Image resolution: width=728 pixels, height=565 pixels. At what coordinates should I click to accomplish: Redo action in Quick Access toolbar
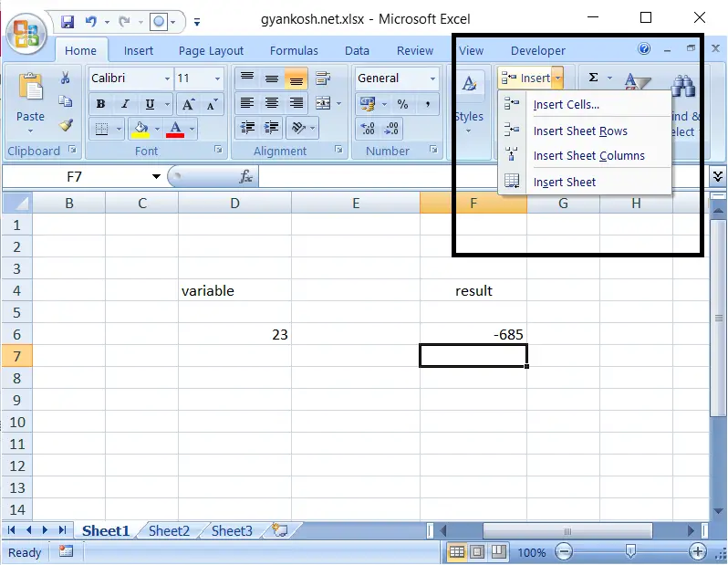tap(124, 22)
